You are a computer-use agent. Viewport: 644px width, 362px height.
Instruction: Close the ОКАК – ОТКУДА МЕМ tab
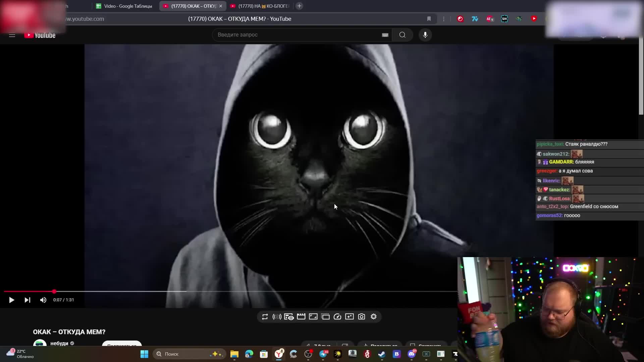221,6
